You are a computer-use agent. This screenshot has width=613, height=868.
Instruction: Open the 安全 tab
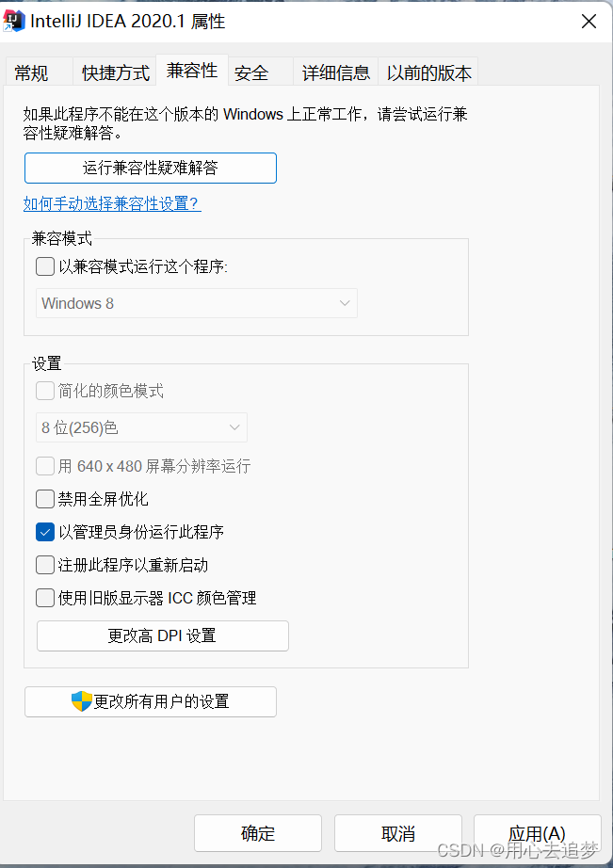[250, 72]
